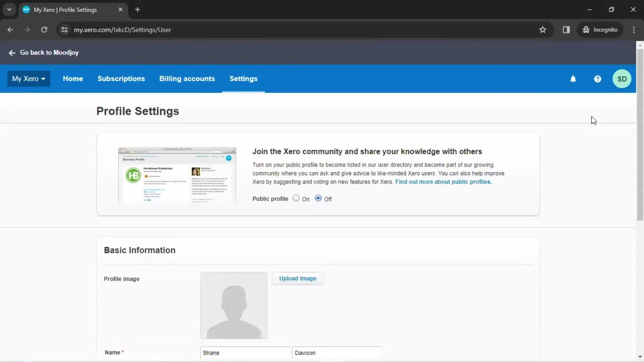This screenshot has width=644, height=362.
Task: Open the Billing accounts tab
Action: tap(187, 79)
